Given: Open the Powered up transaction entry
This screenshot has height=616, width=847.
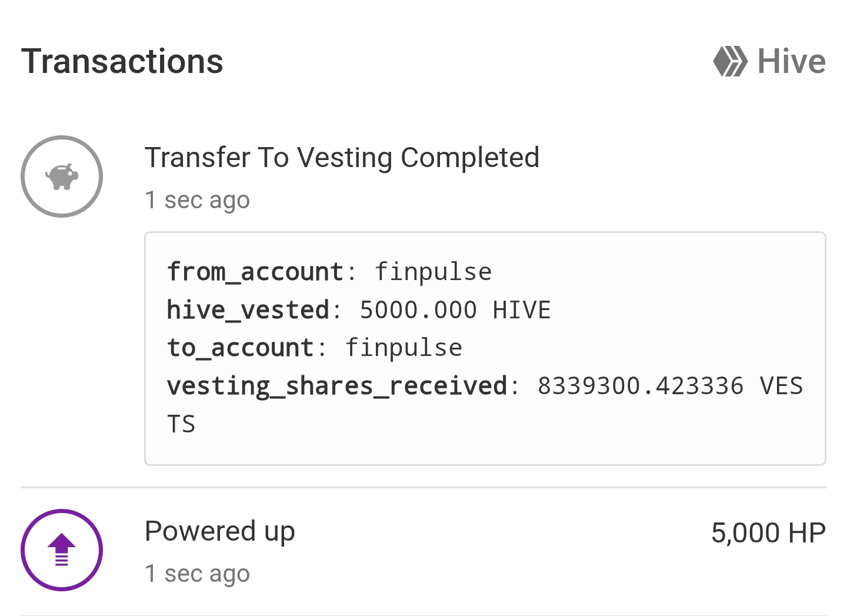Looking at the screenshot, I should pos(219,531).
